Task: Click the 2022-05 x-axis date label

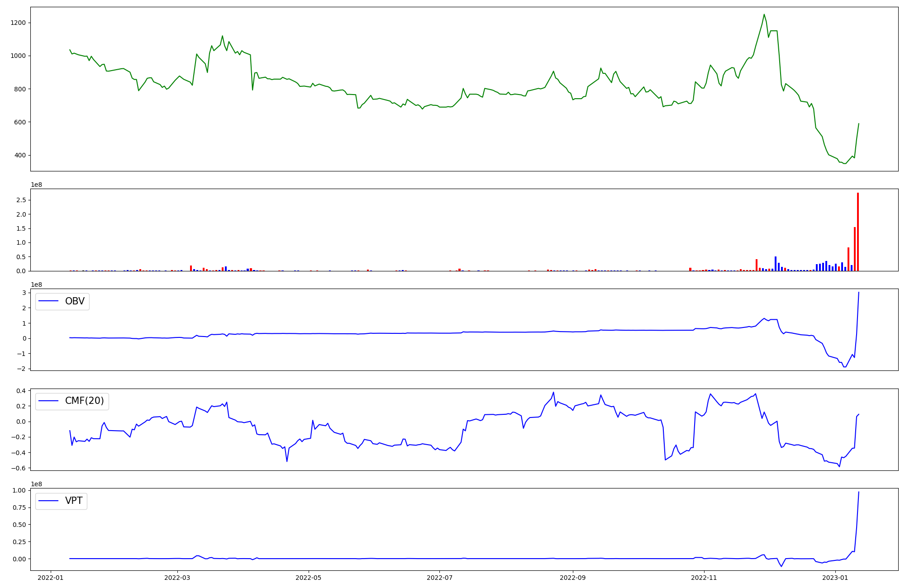Action: click(309, 578)
